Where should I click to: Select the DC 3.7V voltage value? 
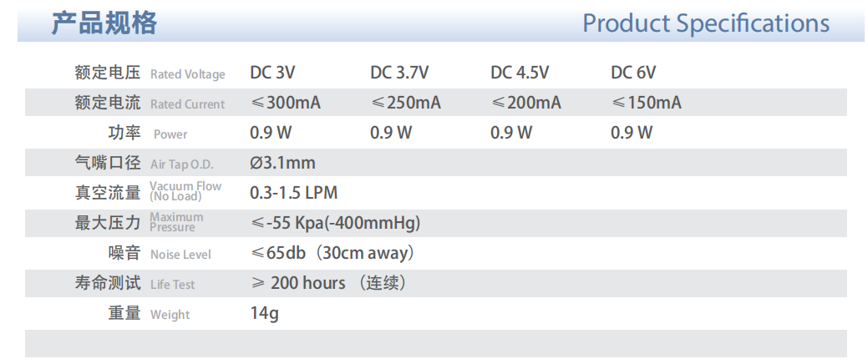[399, 73]
